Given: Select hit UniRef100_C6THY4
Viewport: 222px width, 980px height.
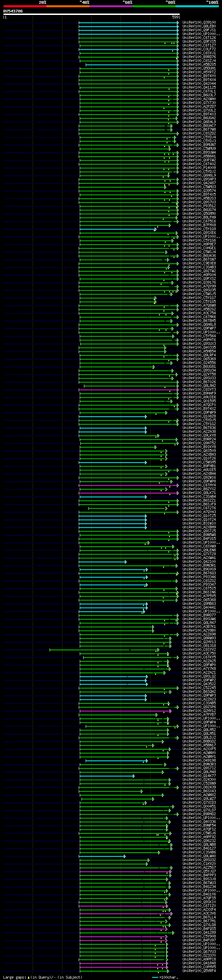Looking at the screenshot, I should (199, 485).
